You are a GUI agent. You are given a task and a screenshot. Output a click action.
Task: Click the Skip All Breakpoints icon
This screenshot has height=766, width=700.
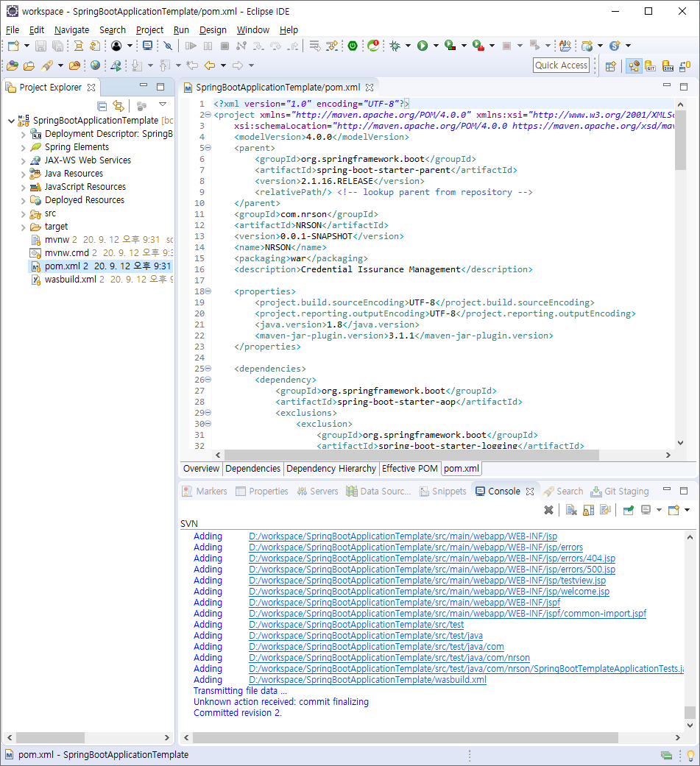click(x=168, y=46)
